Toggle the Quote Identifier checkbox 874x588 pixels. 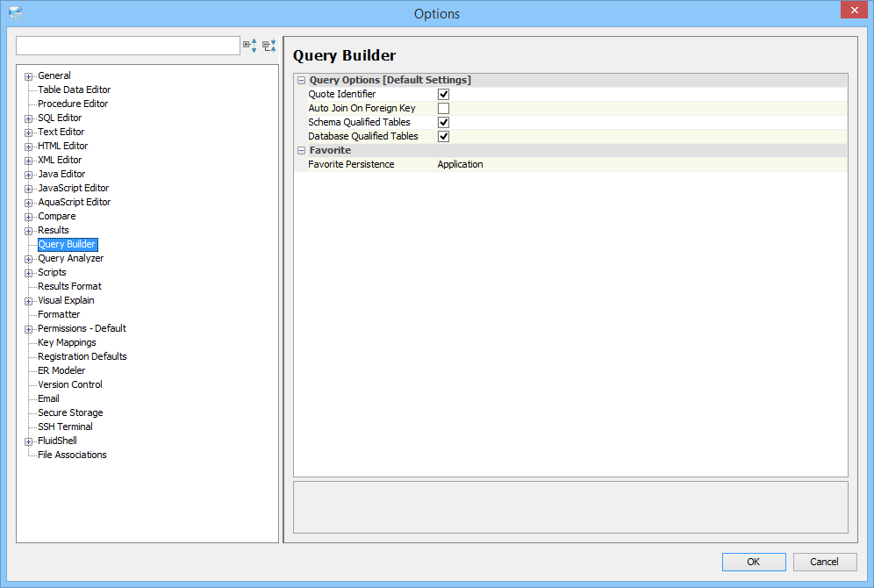(444, 94)
